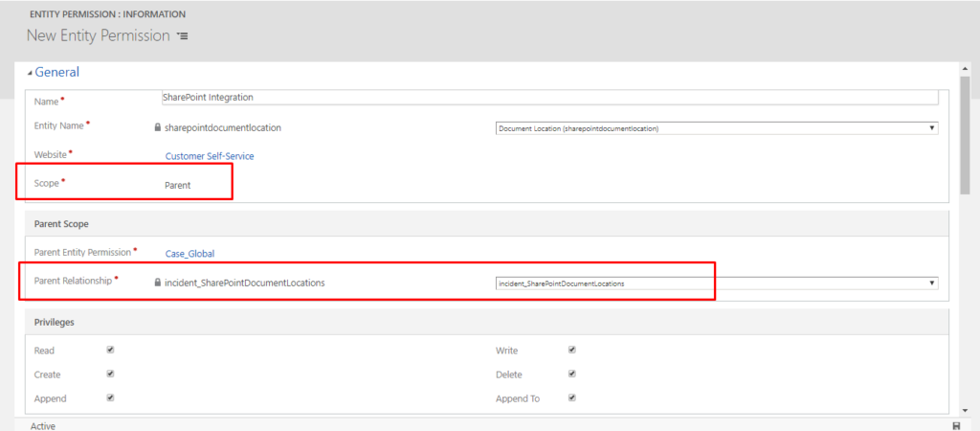Click the lock icon beside sharepointdocumentlocation
Viewport: 980px width, 431px height.
coord(158,127)
